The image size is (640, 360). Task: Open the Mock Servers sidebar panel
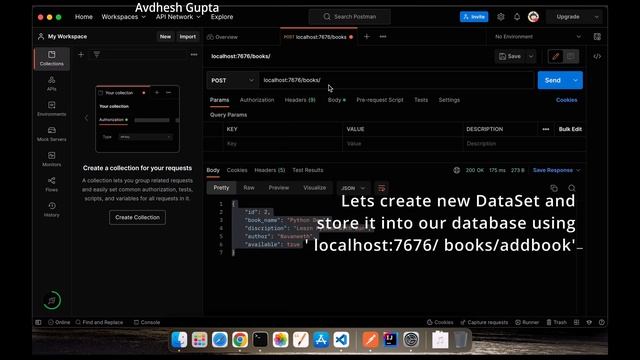click(x=51, y=134)
